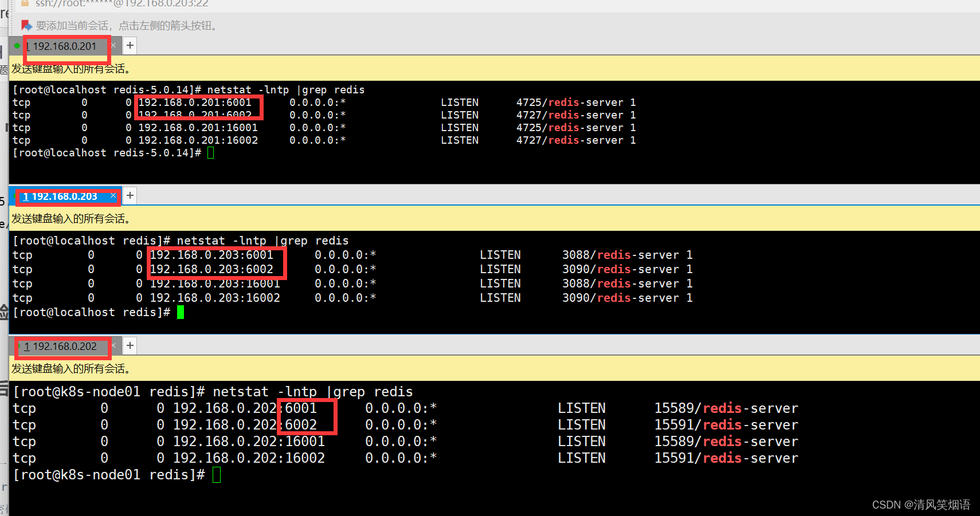Click green status dot on 192.168.0.201 tab
This screenshot has height=516, width=980.
[x=17, y=46]
